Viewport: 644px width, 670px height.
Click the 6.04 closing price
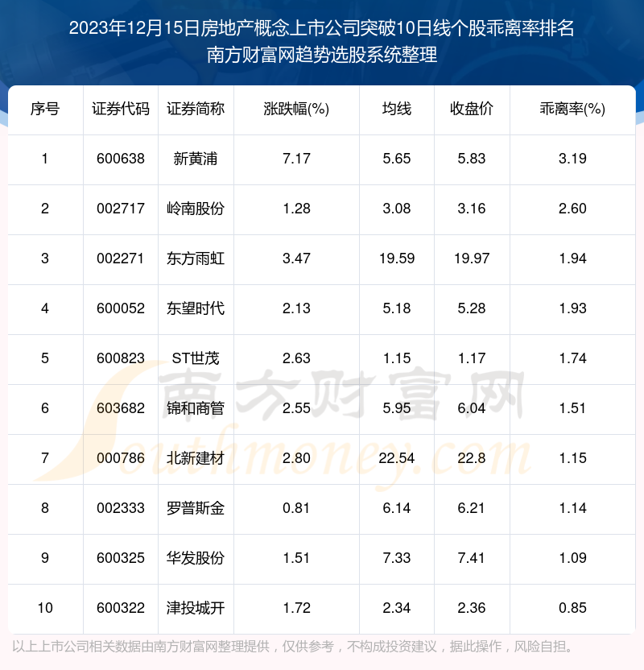[472, 408]
